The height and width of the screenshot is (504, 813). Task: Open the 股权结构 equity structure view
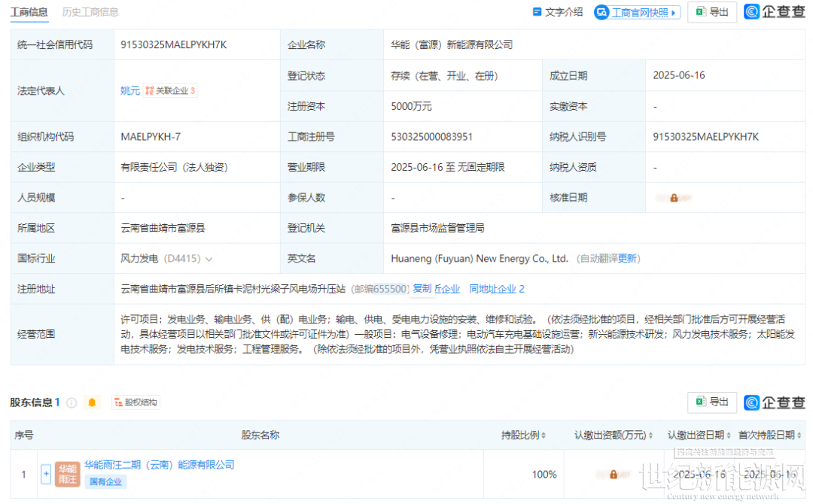(x=135, y=402)
